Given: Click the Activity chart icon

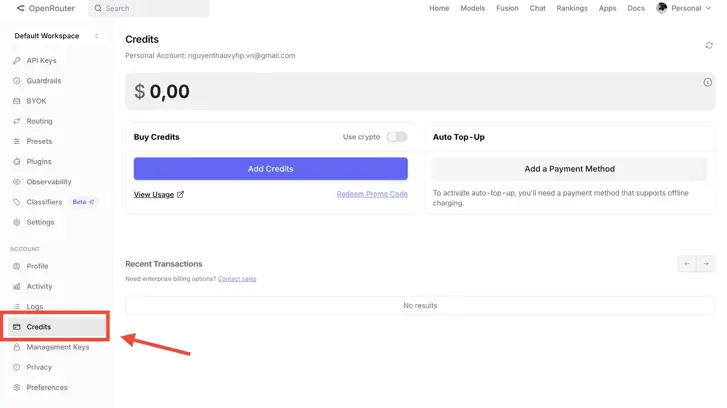Looking at the screenshot, I should point(17,287).
